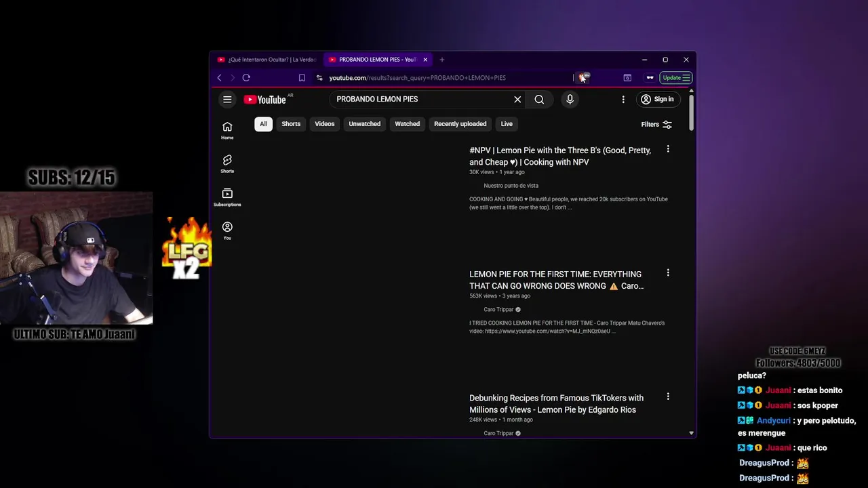
Task: Click the scrollbar down arrow
Action: click(691, 432)
